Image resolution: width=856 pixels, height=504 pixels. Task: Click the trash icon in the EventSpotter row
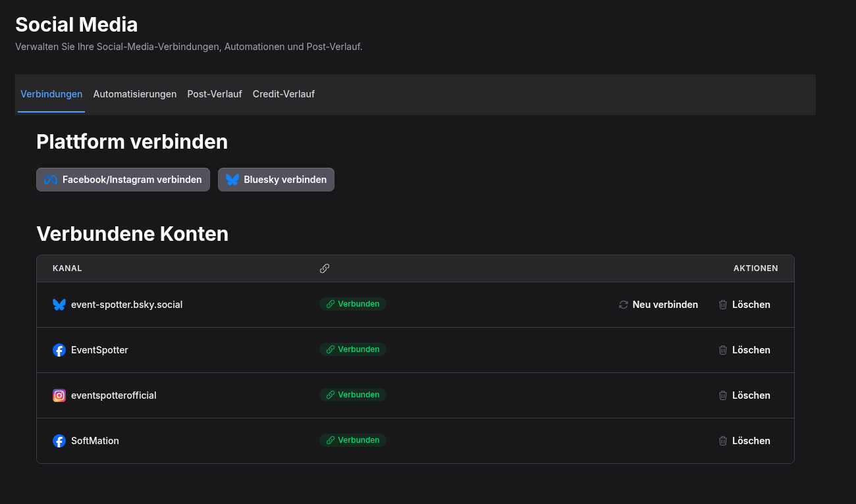click(723, 349)
